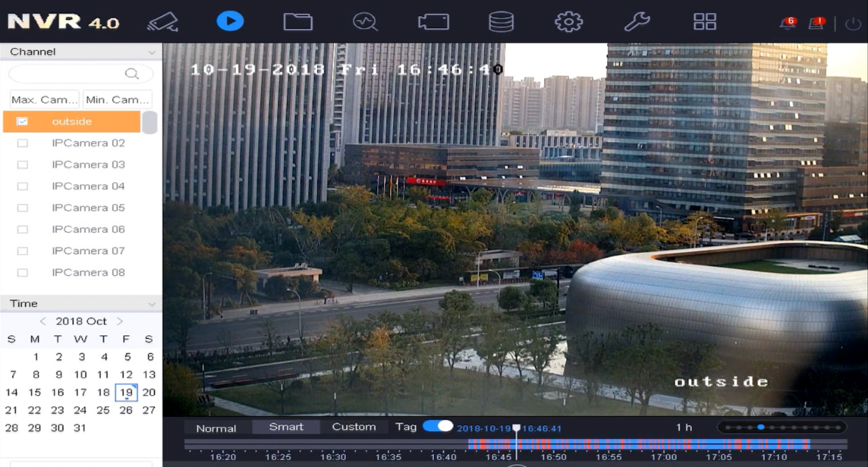Image resolution: width=868 pixels, height=467 pixels.
Task: Collapse the Time panel
Action: (152, 304)
